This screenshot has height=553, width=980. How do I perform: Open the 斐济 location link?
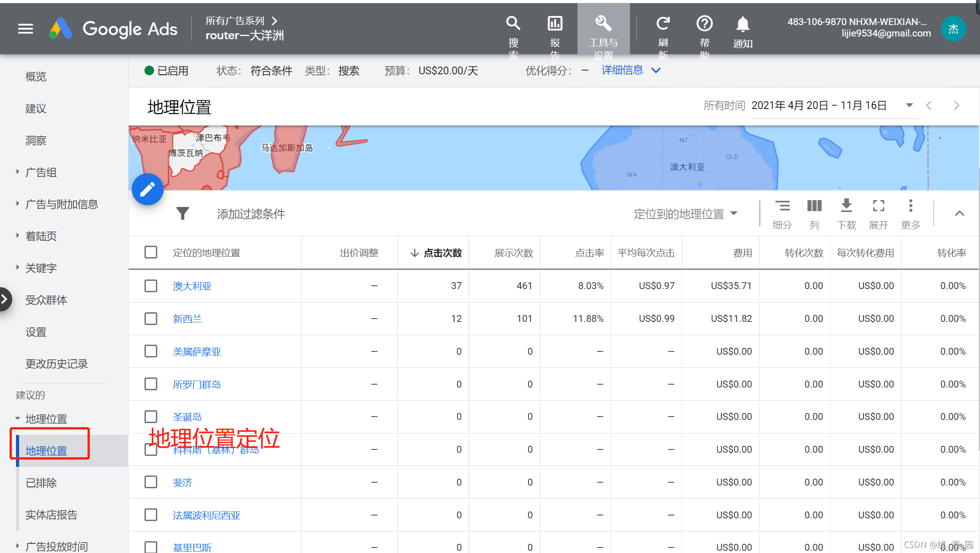pyautogui.click(x=182, y=482)
